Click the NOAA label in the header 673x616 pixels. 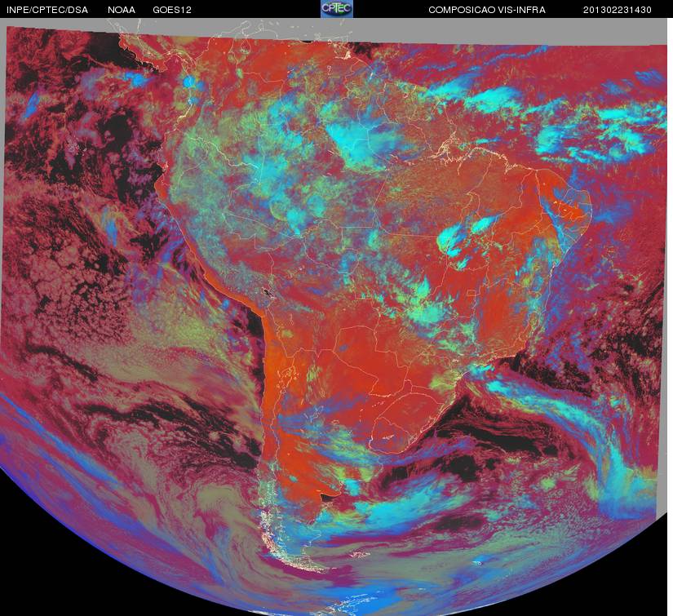122,10
